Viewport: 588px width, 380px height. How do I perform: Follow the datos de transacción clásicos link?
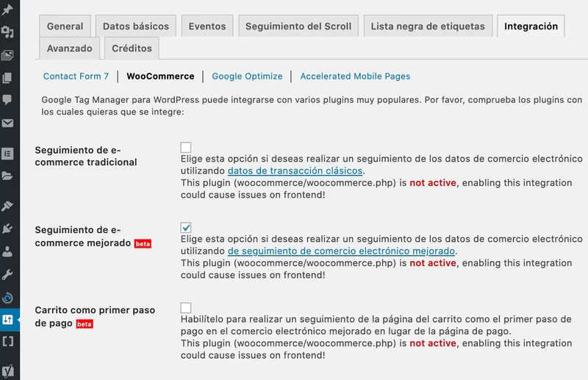[295, 171]
